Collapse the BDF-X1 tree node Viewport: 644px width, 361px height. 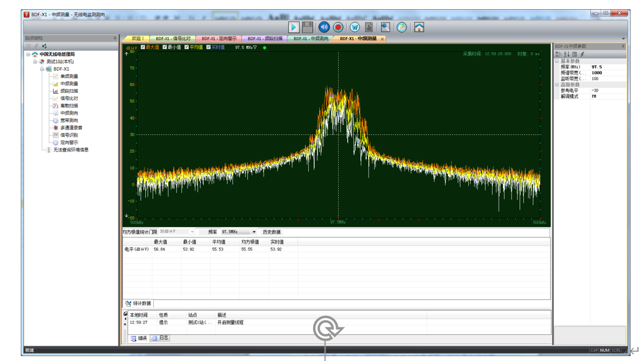(x=43, y=69)
